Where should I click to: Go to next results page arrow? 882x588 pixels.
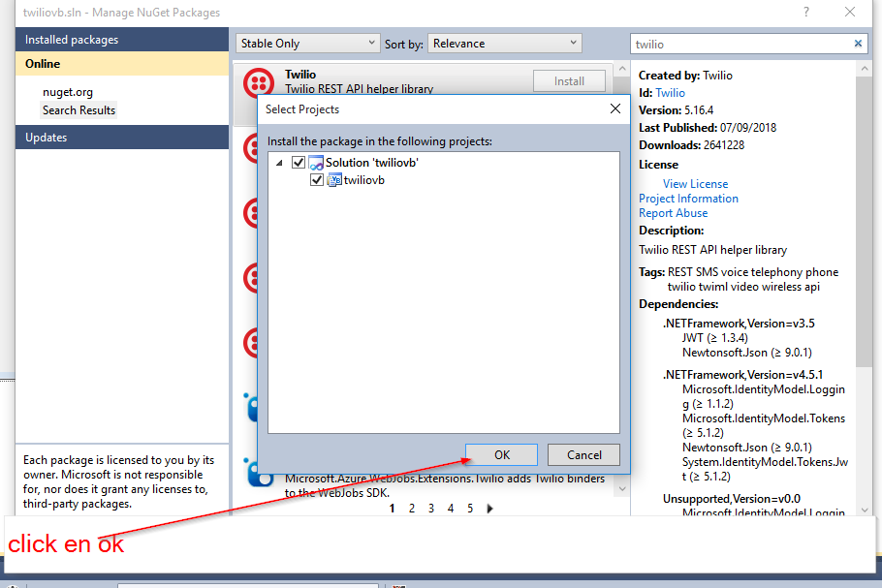coord(489,509)
